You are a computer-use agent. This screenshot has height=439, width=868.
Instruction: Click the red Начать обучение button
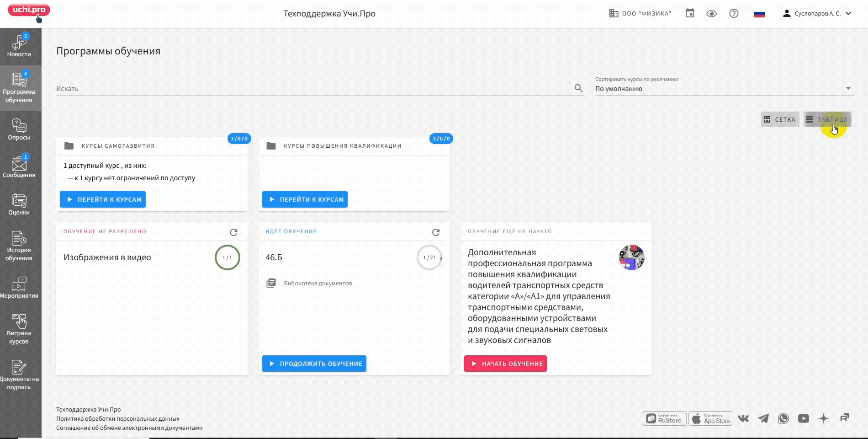(505, 364)
